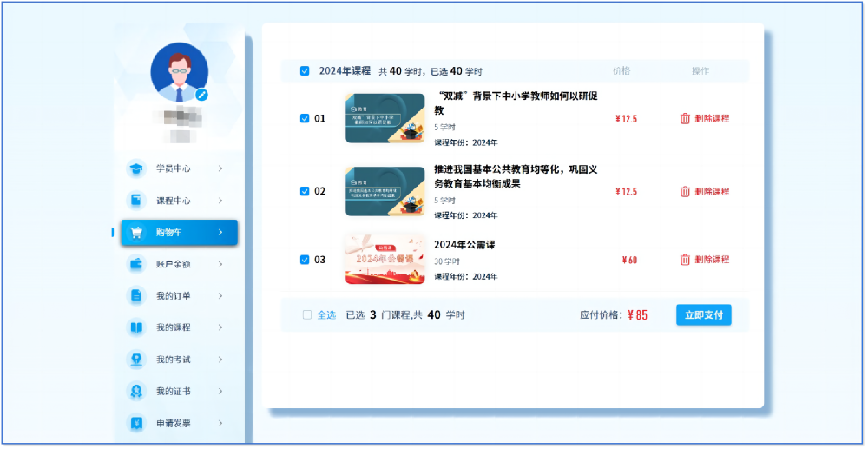
Task: Click the book icon for 课程中心
Action: [135, 201]
